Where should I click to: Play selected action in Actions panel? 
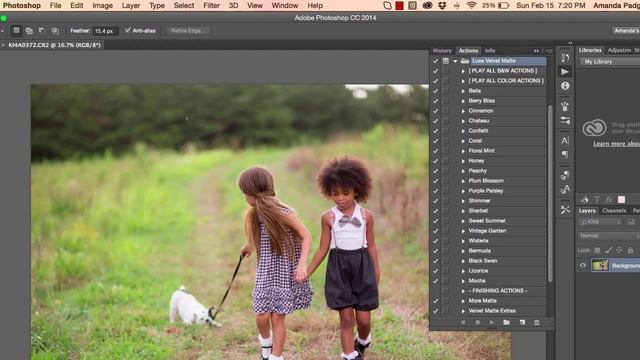tap(492, 322)
